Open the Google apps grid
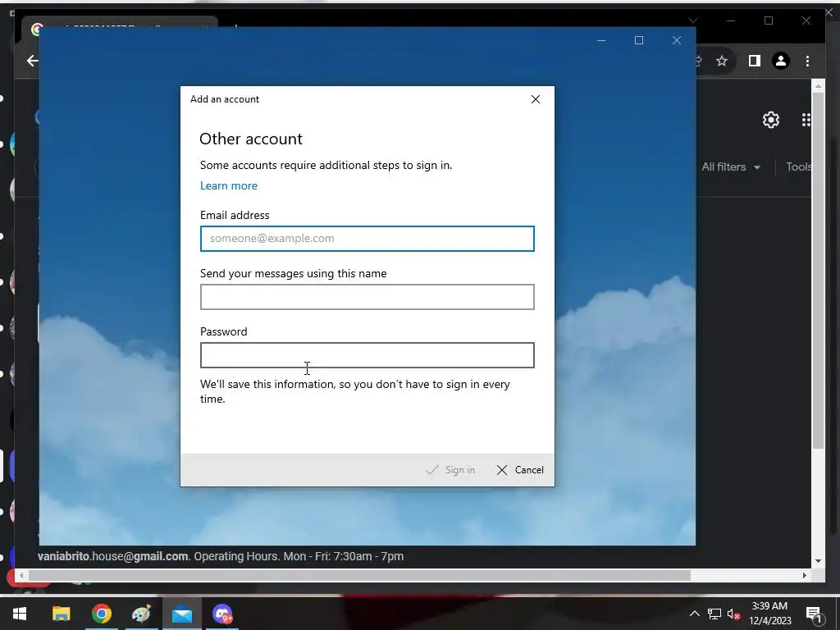The height and width of the screenshot is (630, 840). tap(806, 120)
